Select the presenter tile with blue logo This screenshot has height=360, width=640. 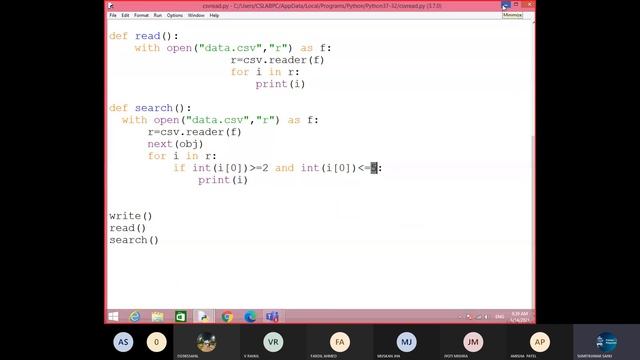(x=607, y=342)
